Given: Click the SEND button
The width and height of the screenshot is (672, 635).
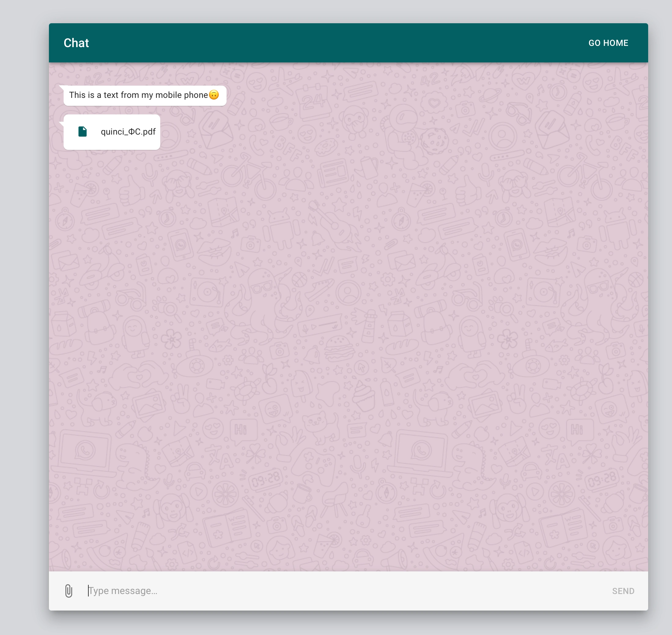Looking at the screenshot, I should pyautogui.click(x=623, y=591).
